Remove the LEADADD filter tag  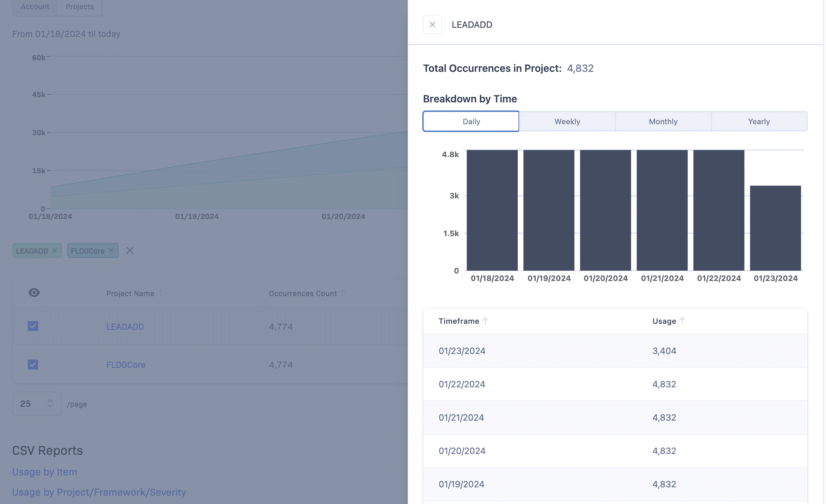coord(55,250)
